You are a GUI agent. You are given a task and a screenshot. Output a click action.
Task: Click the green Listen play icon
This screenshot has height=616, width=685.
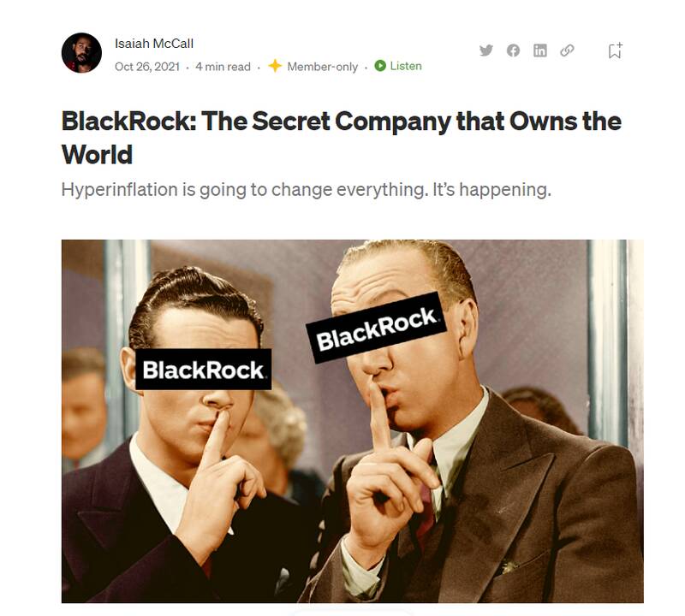coord(380,66)
